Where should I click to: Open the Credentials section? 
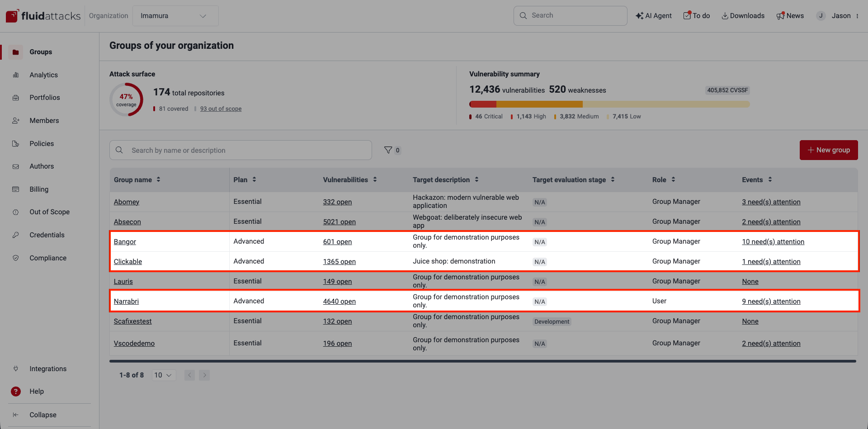tap(47, 235)
